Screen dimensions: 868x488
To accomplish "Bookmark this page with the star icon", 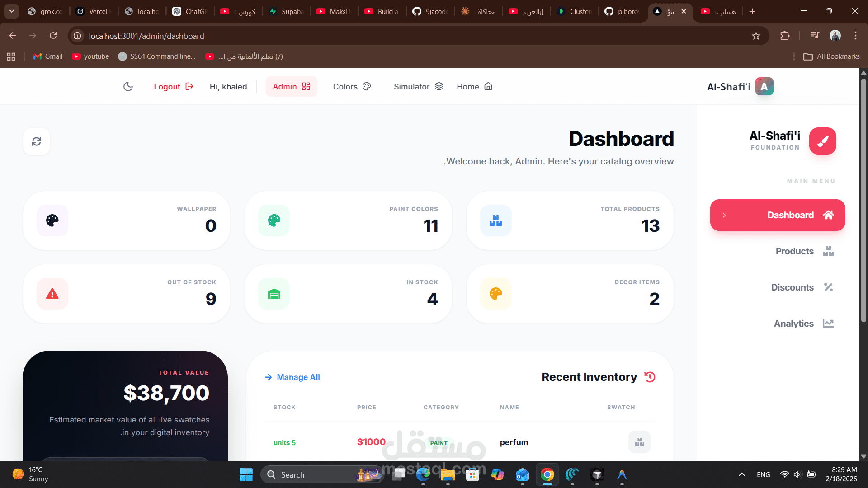I will (756, 36).
